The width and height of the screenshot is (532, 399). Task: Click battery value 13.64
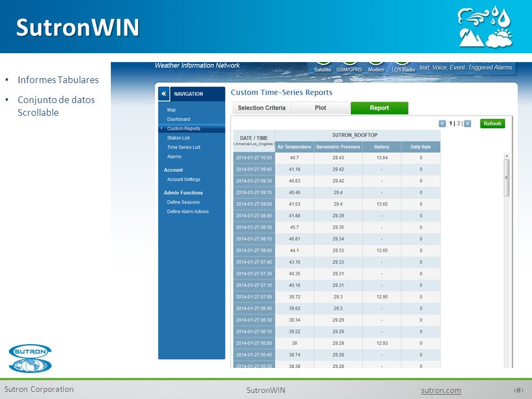[x=382, y=158]
